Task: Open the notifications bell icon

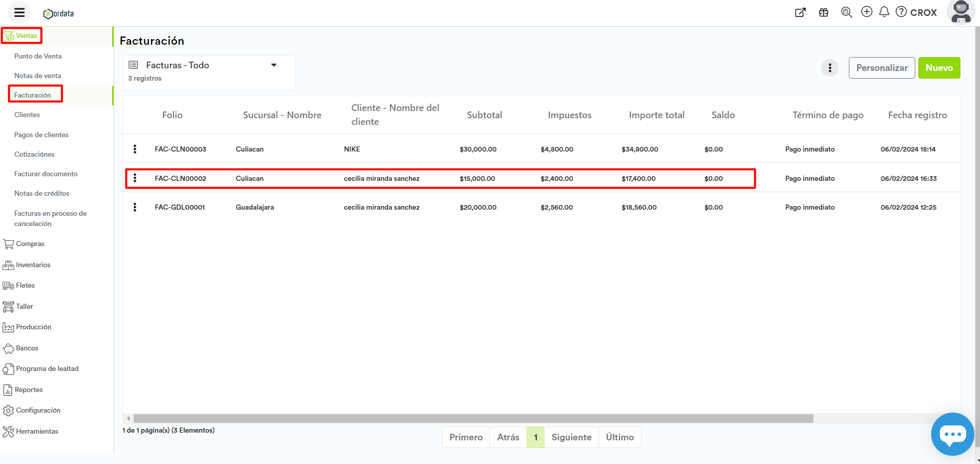Action: tap(884, 12)
